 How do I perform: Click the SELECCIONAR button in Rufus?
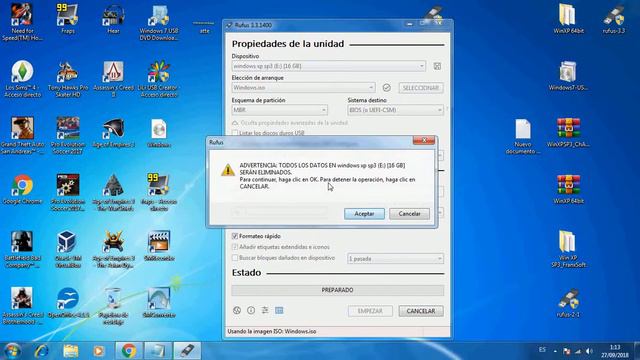click(421, 88)
